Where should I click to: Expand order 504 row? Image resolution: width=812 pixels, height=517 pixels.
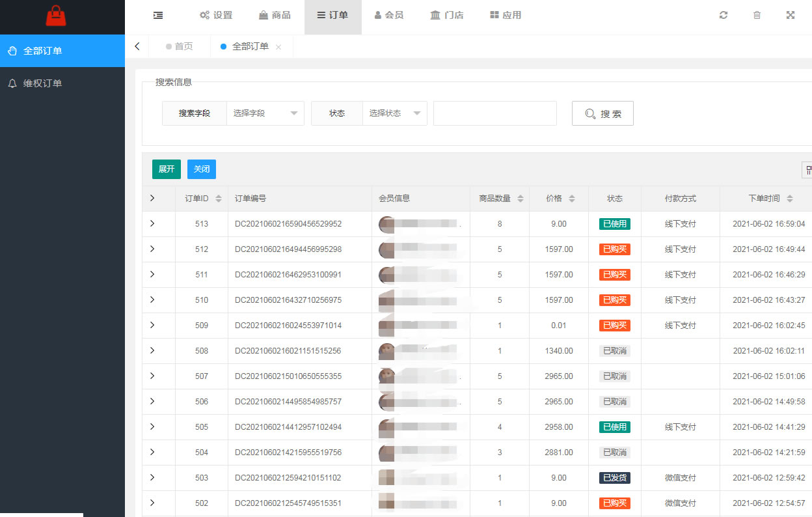coord(152,452)
